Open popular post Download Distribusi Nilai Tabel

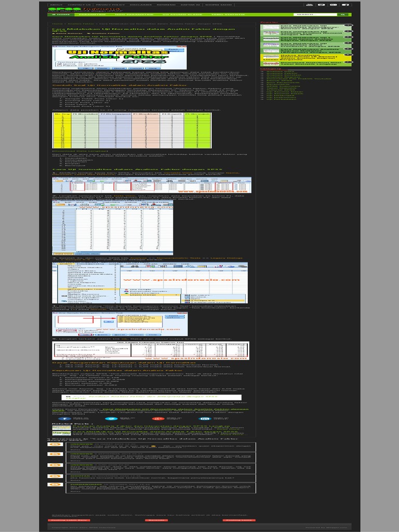tap(311, 63)
